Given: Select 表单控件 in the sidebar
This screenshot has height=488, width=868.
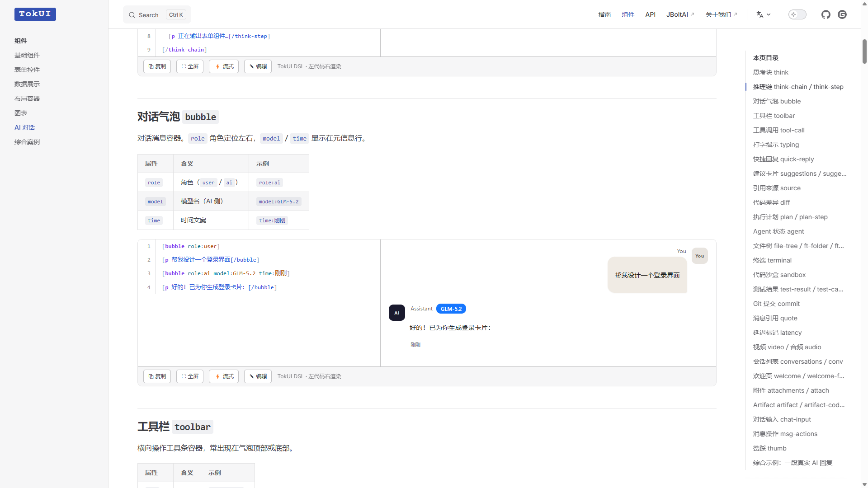Looking at the screenshot, I should [x=27, y=70].
